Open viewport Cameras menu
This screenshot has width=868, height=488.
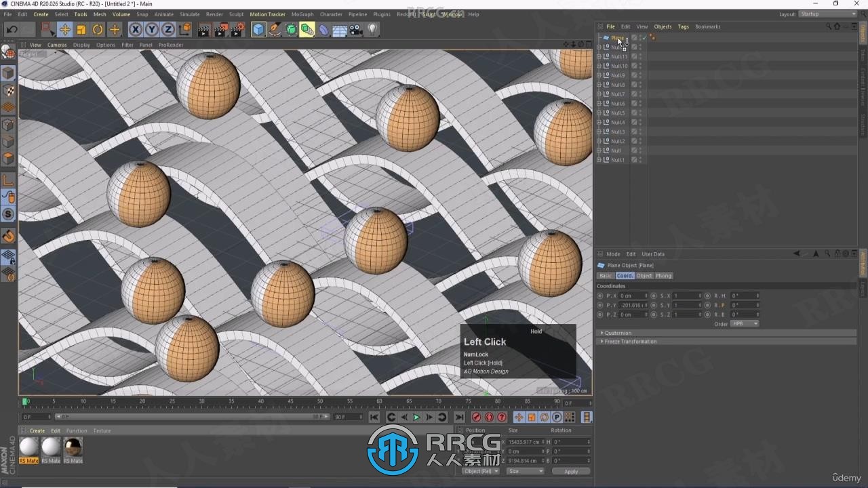[x=57, y=45]
